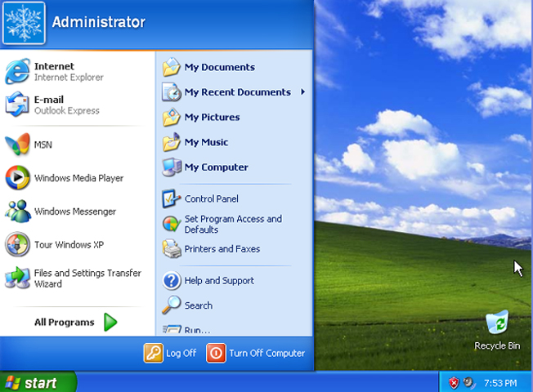Click the red Turn Off Computer power icon
This screenshot has height=392, width=533.
click(216, 353)
